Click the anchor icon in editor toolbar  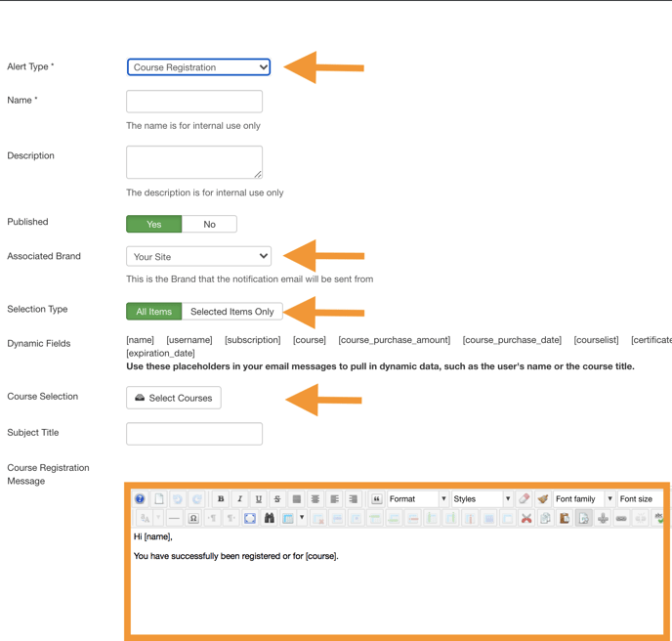[603, 519]
